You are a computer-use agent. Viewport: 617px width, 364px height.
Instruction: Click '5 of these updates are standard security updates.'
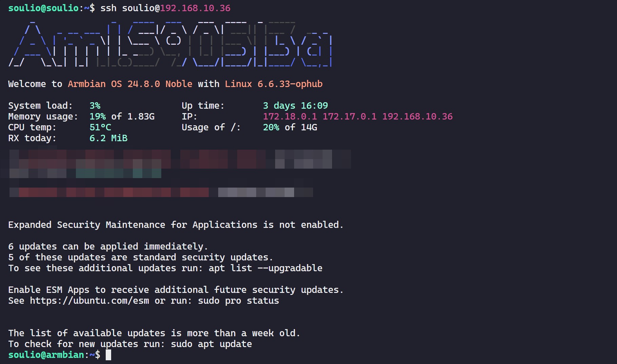tap(141, 257)
